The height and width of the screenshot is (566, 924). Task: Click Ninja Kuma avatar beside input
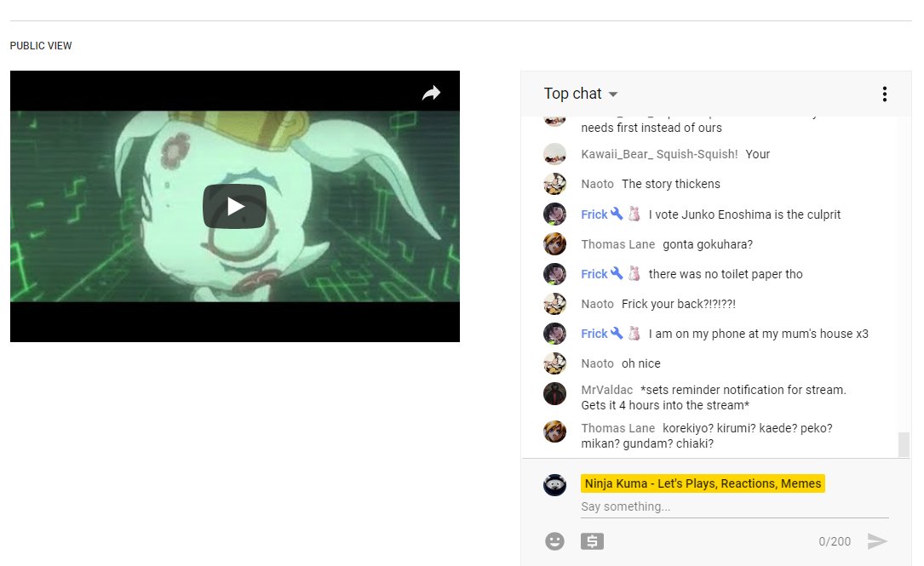[554, 485]
